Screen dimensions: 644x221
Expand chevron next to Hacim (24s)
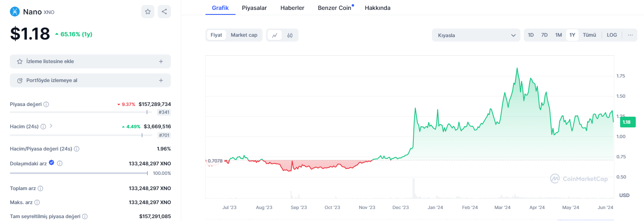(x=51, y=126)
